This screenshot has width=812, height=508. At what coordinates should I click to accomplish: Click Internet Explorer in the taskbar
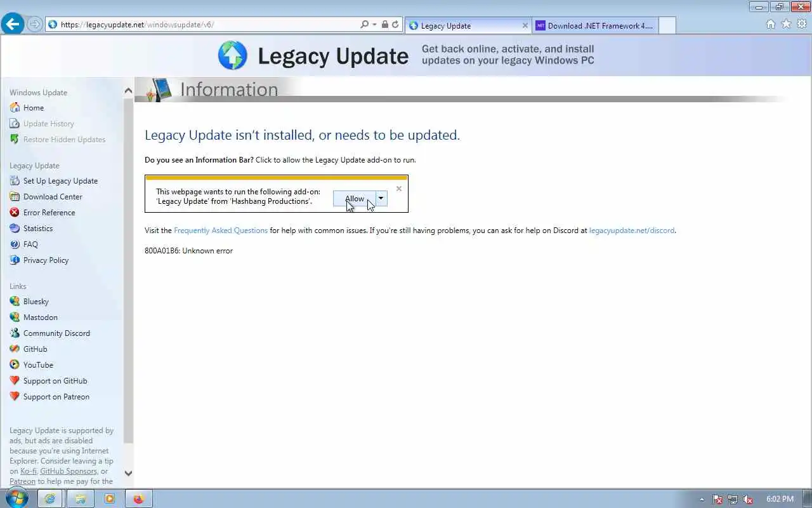click(50, 498)
